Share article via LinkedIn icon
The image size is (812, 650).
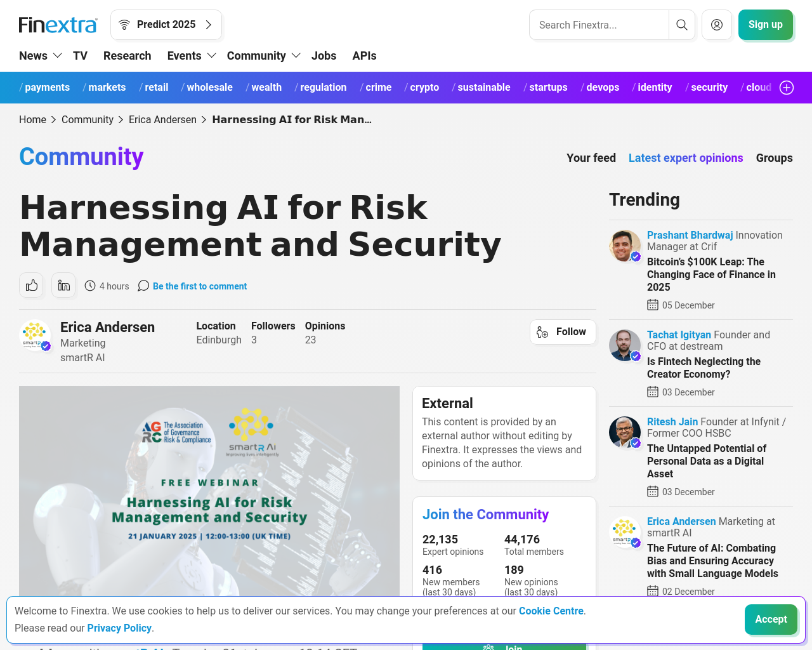pyautogui.click(x=63, y=286)
